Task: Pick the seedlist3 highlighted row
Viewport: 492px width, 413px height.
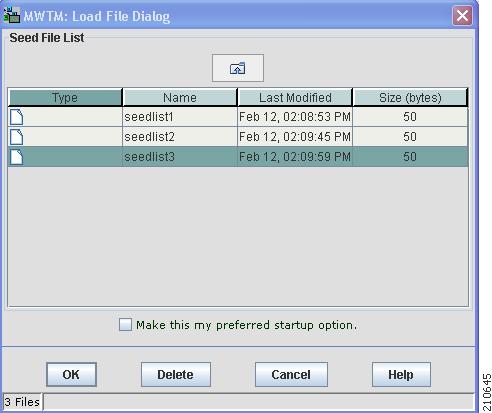Action: click(238, 157)
